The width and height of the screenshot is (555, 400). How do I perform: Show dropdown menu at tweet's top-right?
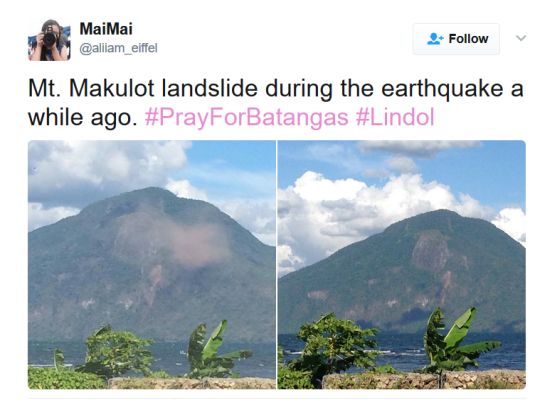[x=521, y=38]
